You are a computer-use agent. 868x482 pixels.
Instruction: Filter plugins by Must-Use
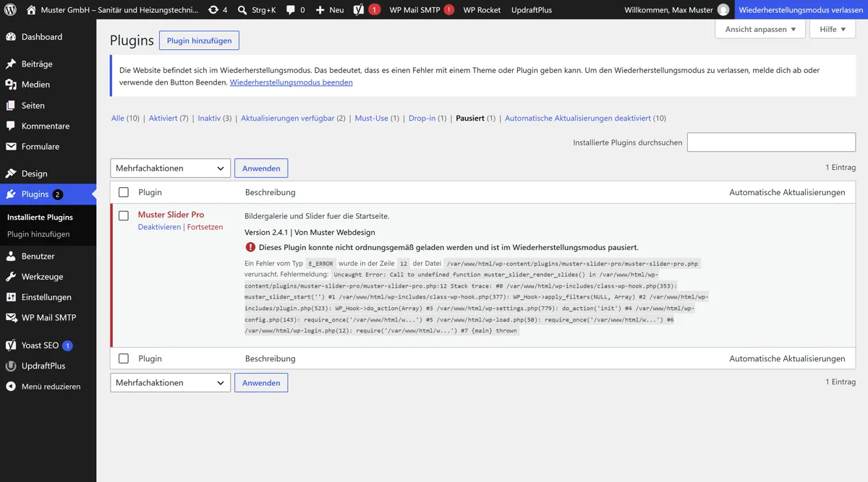371,118
